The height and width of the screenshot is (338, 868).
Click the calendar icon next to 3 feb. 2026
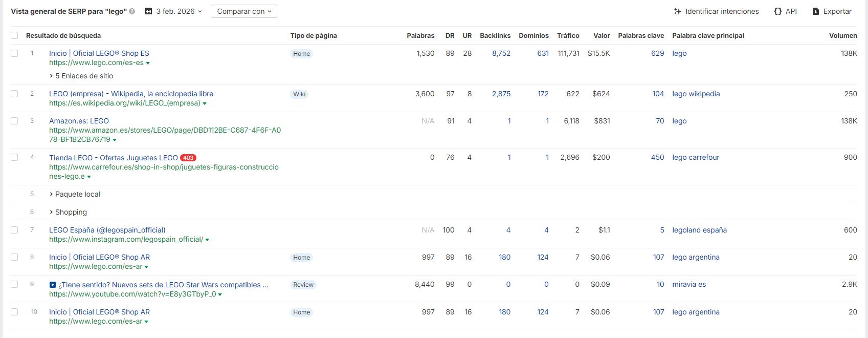(148, 11)
